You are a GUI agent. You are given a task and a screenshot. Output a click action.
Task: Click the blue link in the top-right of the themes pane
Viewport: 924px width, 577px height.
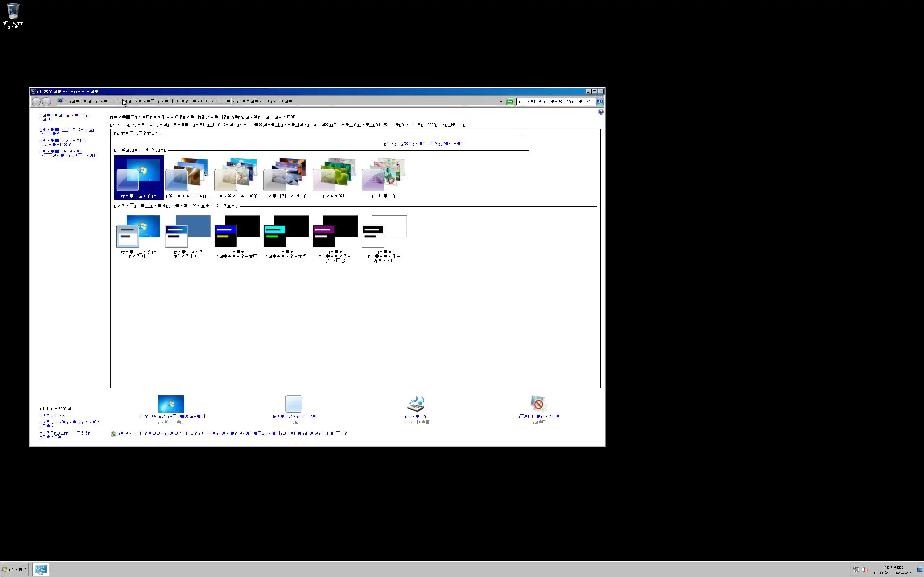coord(424,144)
